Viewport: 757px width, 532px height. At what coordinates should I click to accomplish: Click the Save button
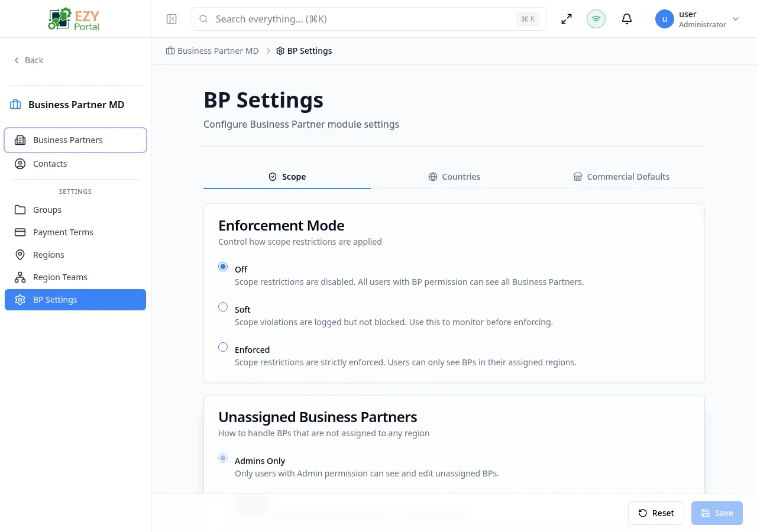click(x=717, y=513)
